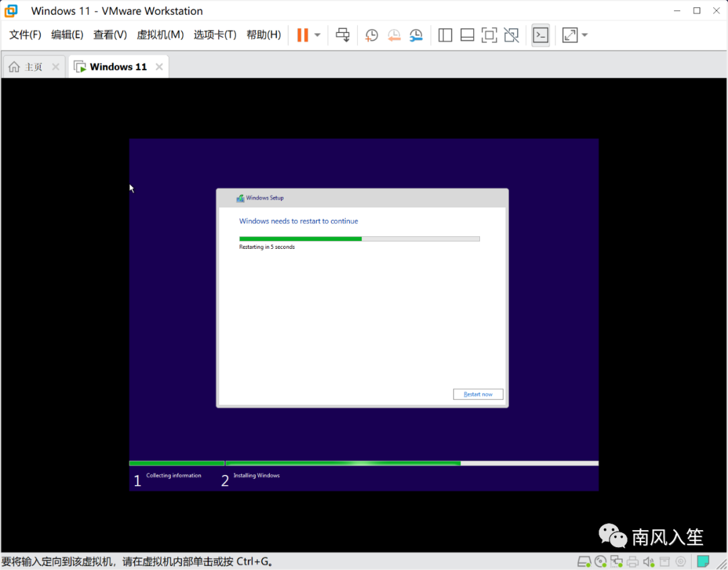
Task: Click the Installing Windows stage progress bar
Action: (412, 463)
